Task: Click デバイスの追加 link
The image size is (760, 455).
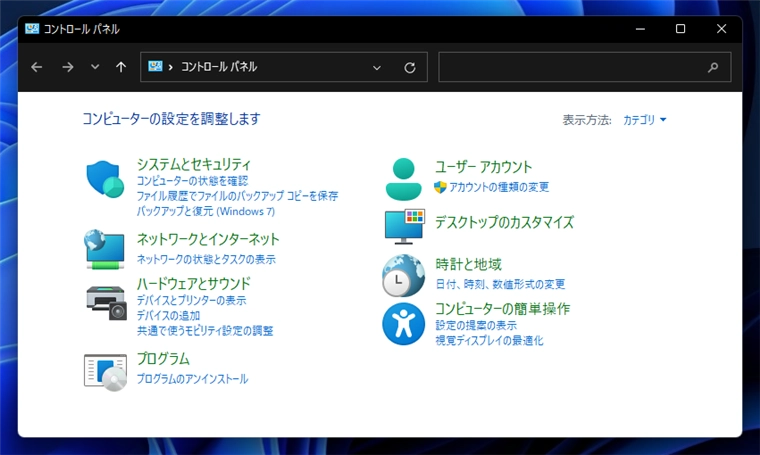Action: coord(168,315)
